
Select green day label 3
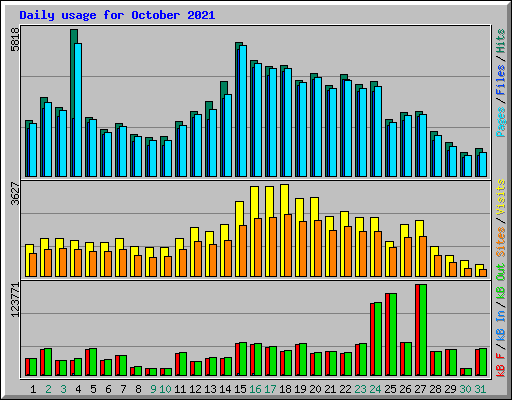point(63,389)
